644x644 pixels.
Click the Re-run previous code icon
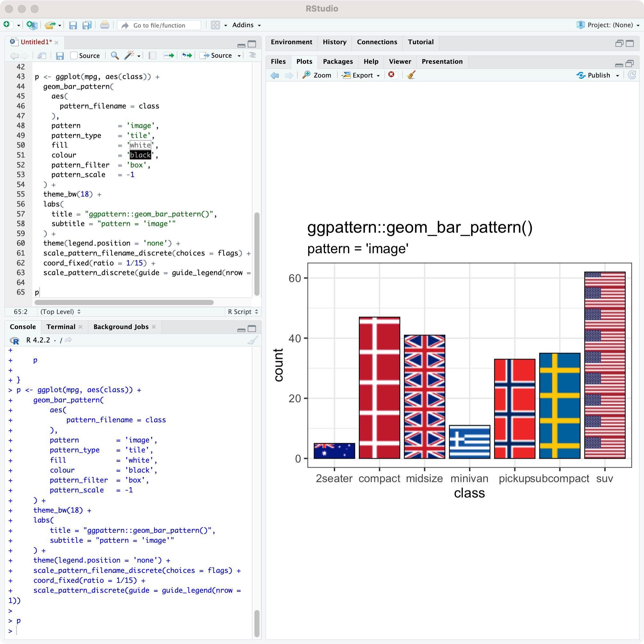point(187,55)
